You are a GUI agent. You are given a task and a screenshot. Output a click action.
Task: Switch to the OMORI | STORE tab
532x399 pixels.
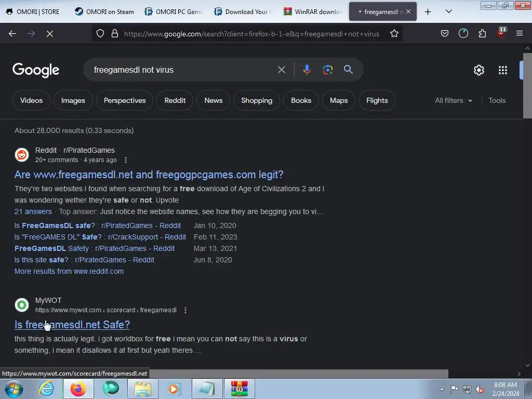click(x=33, y=12)
